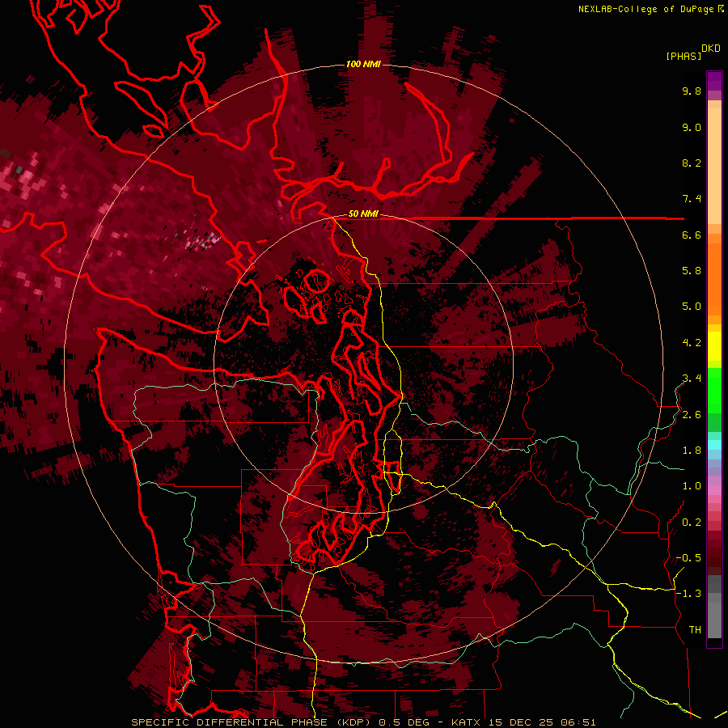This screenshot has width=728, height=728.
Task: Click the DKD label above the color scale
Action: pyautogui.click(x=711, y=49)
